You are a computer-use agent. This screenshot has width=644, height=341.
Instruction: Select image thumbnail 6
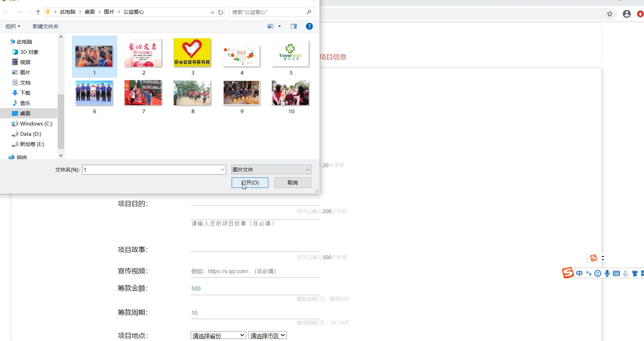click(94, 93)
